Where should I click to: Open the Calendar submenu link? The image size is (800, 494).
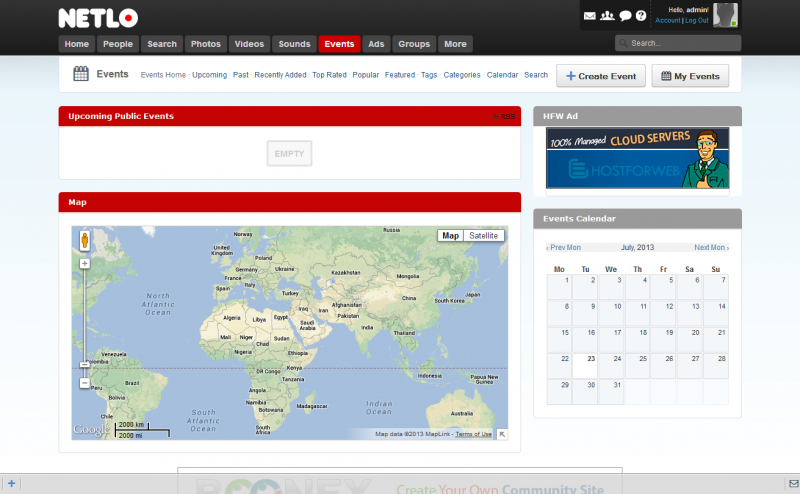coord(502,75)
